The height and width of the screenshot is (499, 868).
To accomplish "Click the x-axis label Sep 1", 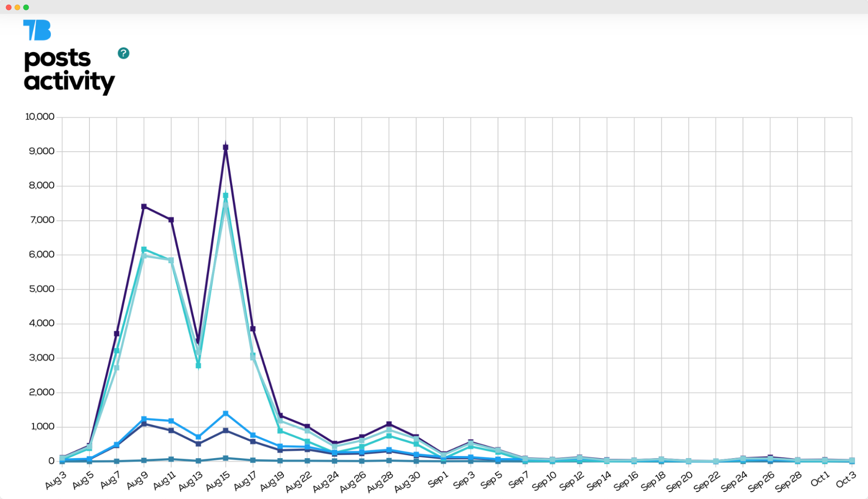I will pyautogui.click(x=438, y=480).
